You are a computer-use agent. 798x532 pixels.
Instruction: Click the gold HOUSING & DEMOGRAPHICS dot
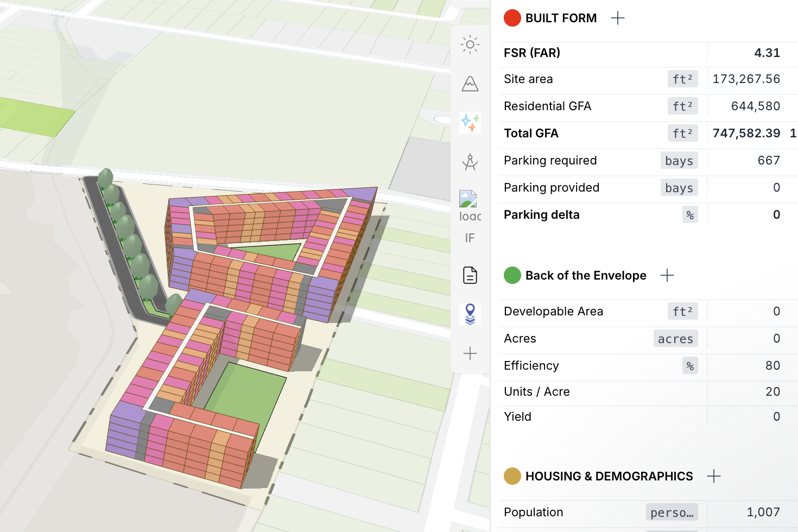pyautogui.click(x=512, y=476)
